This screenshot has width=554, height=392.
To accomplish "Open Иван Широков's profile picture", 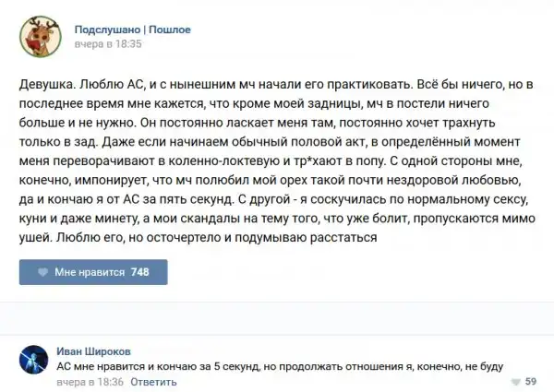I will click(x=35, y=361).
